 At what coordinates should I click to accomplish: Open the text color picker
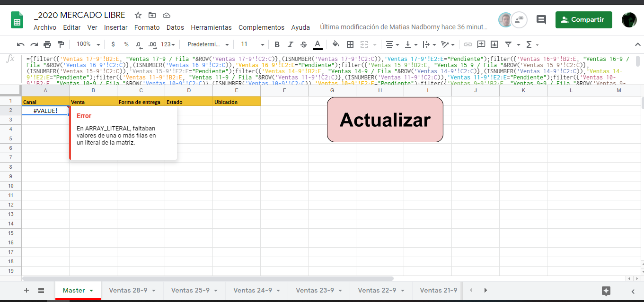(x=318, y=44)
